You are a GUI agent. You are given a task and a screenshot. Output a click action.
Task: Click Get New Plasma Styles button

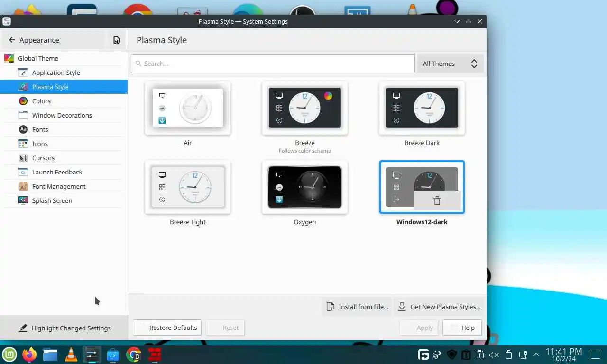pos(439,307)
